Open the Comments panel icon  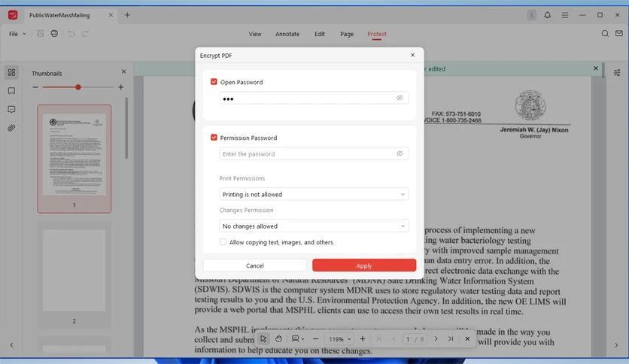11,110
